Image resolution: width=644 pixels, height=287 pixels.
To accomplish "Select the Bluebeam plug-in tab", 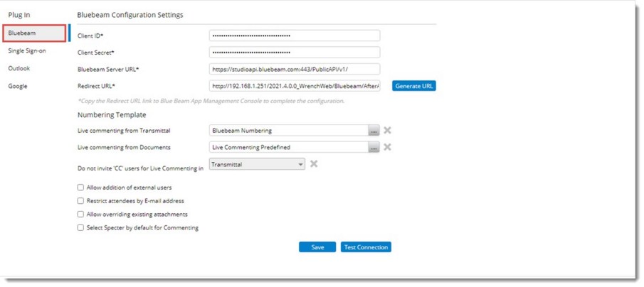I will pyautogui.click(x=34, y=33).
